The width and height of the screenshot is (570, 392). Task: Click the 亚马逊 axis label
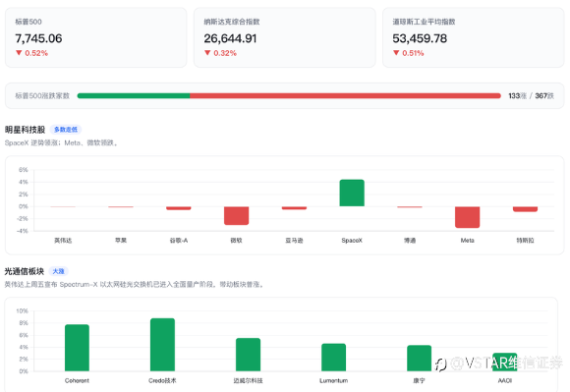pyautogui.click(x=294, y=241)
